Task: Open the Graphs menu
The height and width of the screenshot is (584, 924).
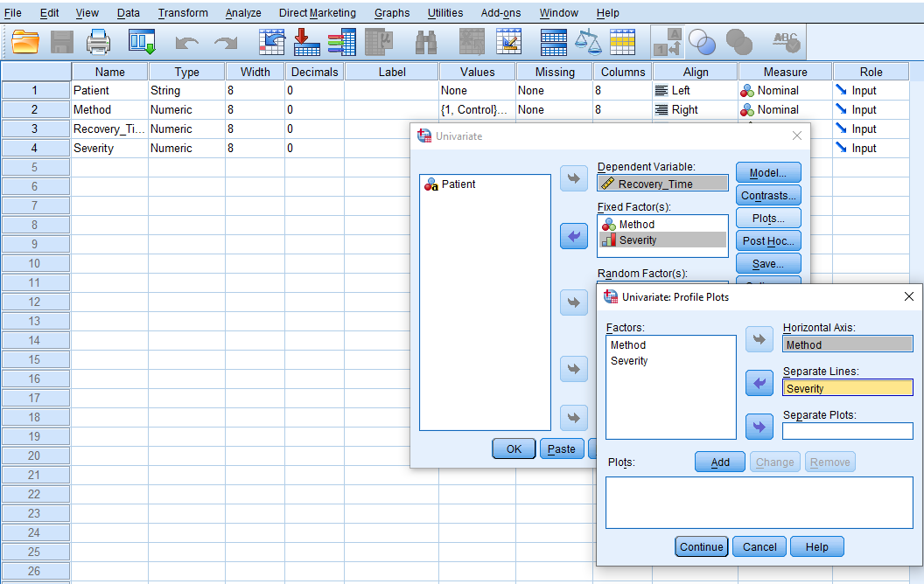Action: pos(392,13)
